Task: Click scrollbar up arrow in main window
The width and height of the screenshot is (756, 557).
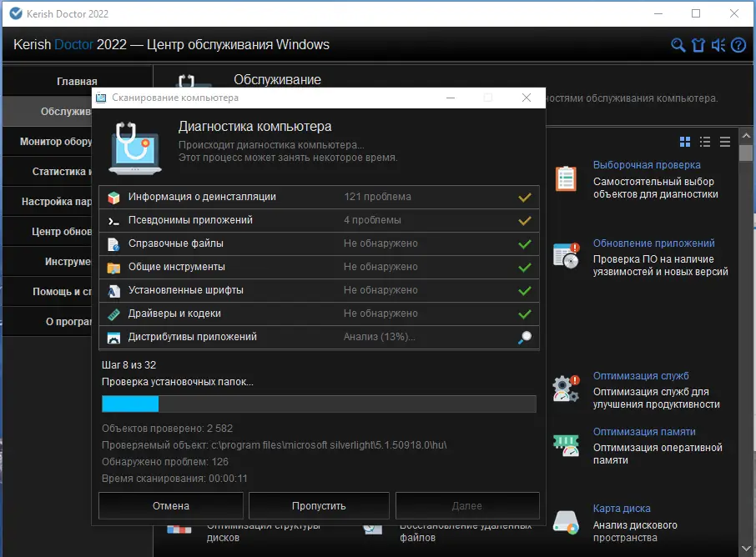Action: pyautogui.click(x=746, y=136)
